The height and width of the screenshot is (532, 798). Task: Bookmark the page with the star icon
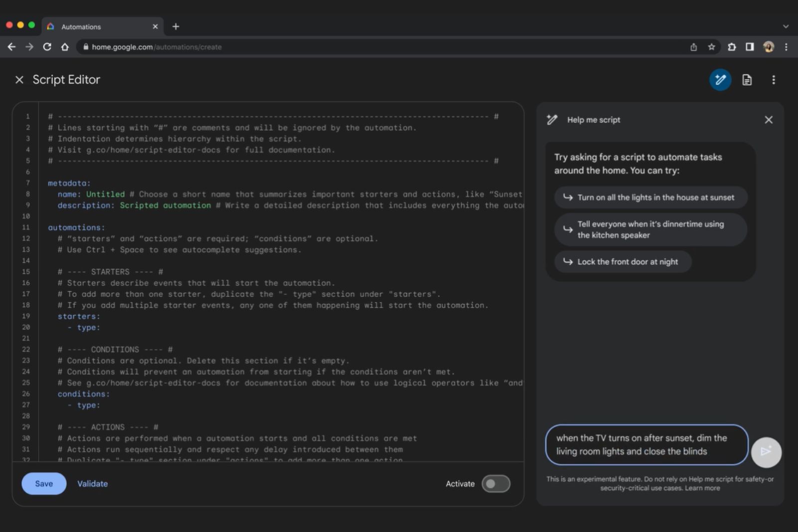pyautogui.click(x=711, y=47)
